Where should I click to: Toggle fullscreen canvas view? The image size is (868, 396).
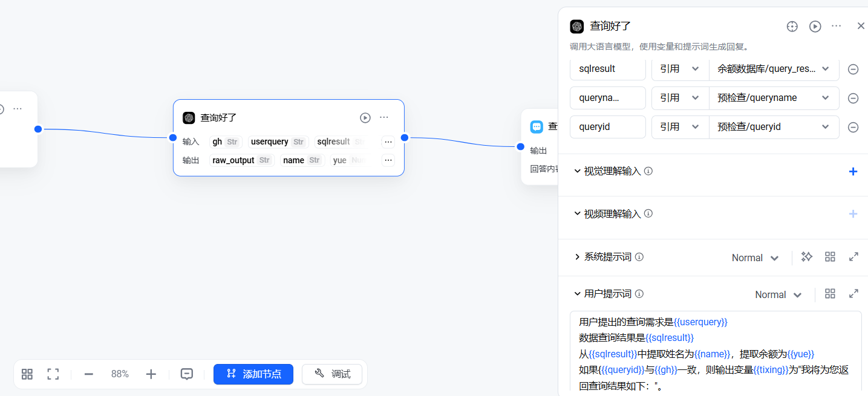(x=53, y=374)
